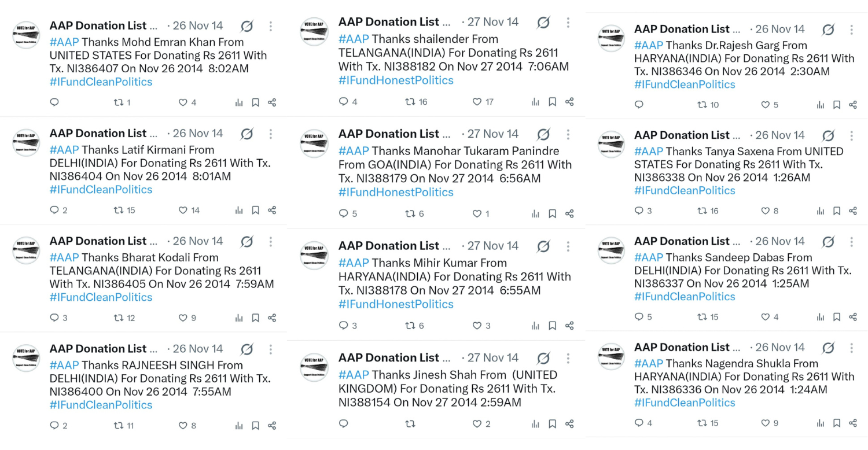
Task: Open three-dot menu on shailender tweet
Action: point(568,23)
